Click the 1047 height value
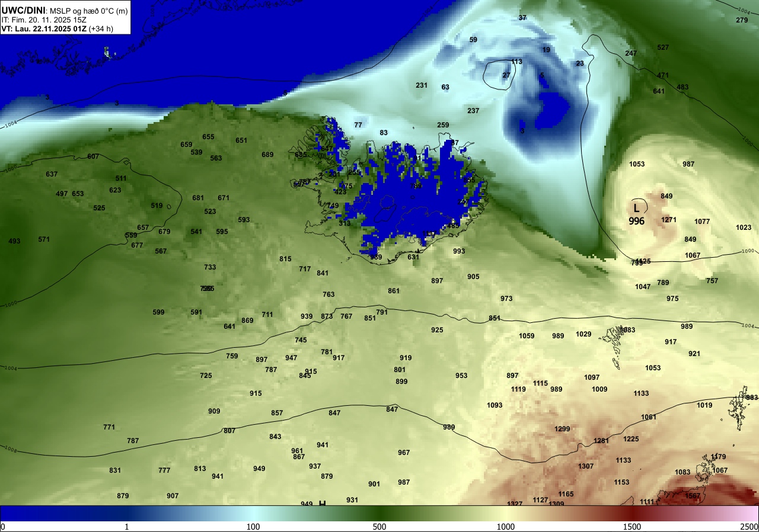The height and width of the screenshot is (532, 759). 643,287
